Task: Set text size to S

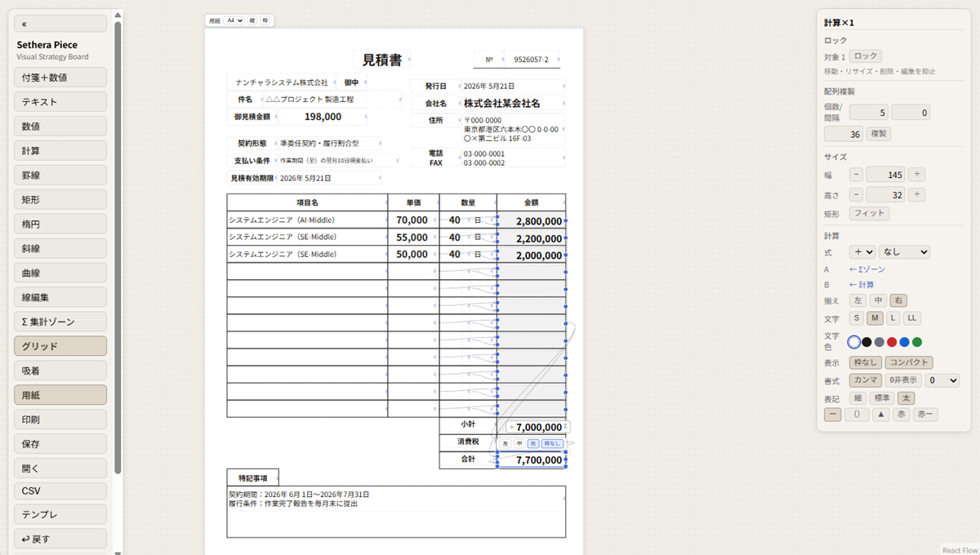Action: tap(857, 317)
